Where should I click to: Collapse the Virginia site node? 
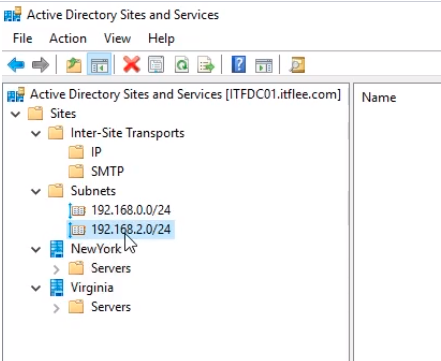(36, 288)
